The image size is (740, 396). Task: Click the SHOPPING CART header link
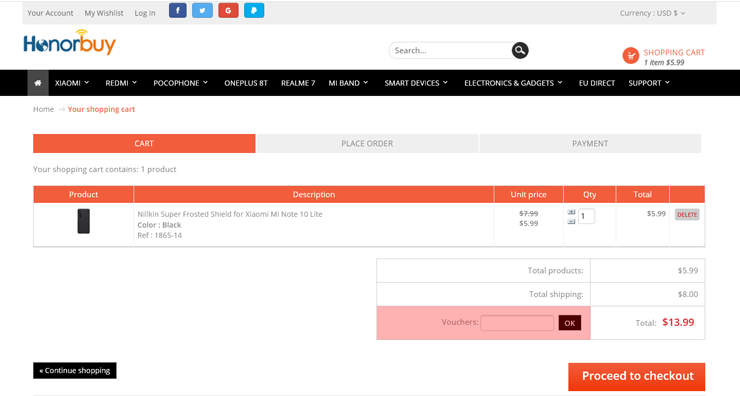point(674,52)
